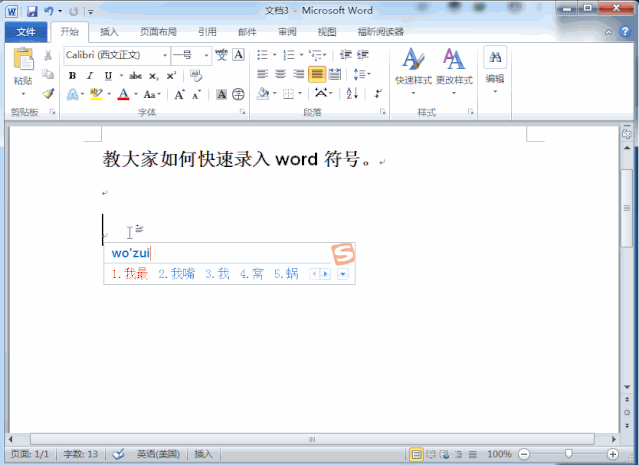639x465 pixels.
Task: Collapse the ribbon with caret icon
Action: click(608, 32)
